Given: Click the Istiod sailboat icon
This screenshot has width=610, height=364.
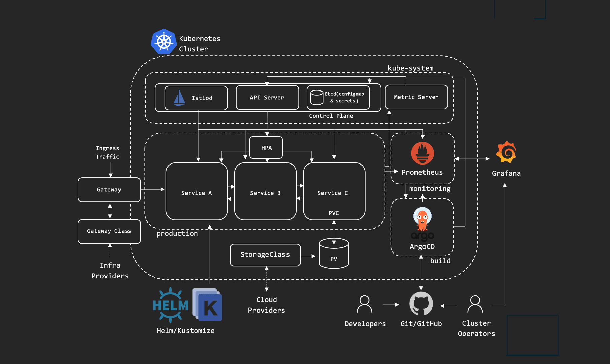Looking at the screenshot, I should coord(179,98).
